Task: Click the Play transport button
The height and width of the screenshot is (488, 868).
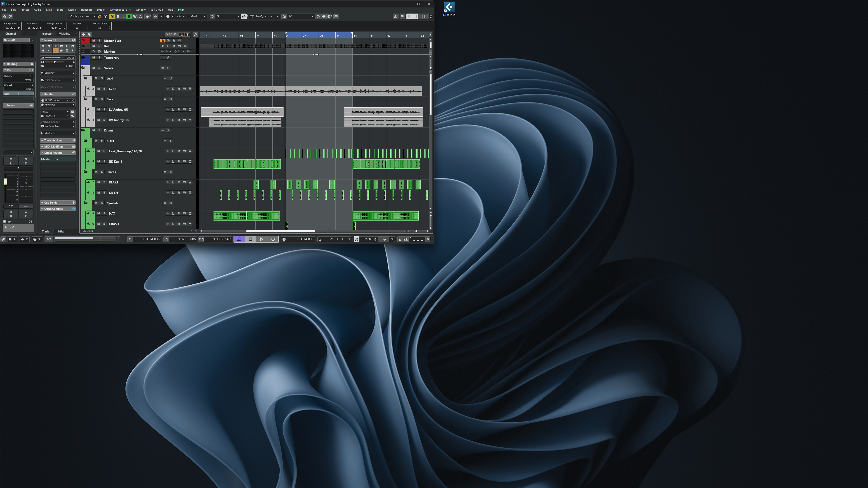Action: [x=262, y=239]
